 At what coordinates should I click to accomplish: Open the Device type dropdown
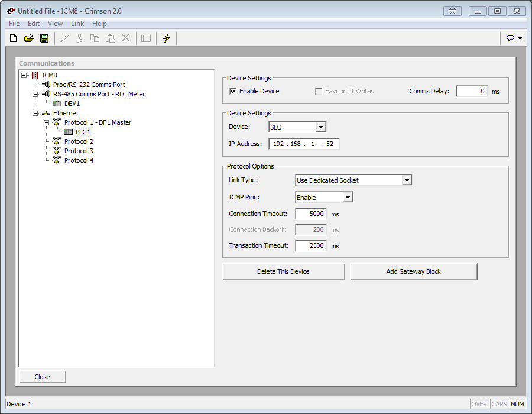(x=321, y=127)
